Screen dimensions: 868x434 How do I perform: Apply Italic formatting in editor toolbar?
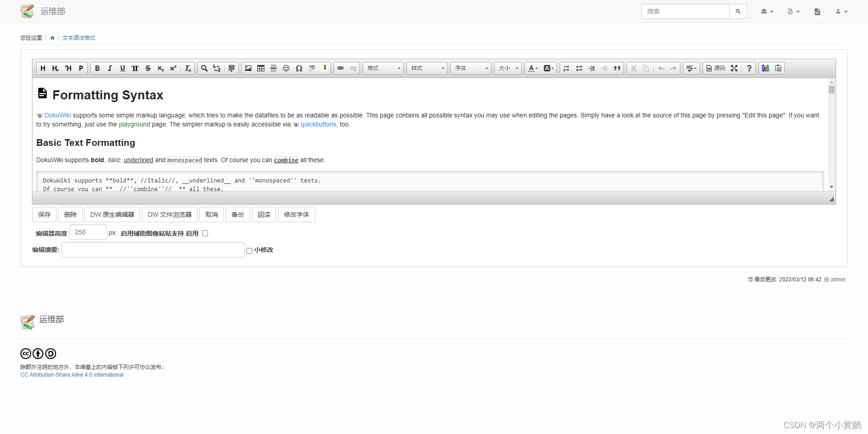pos(110,68)
